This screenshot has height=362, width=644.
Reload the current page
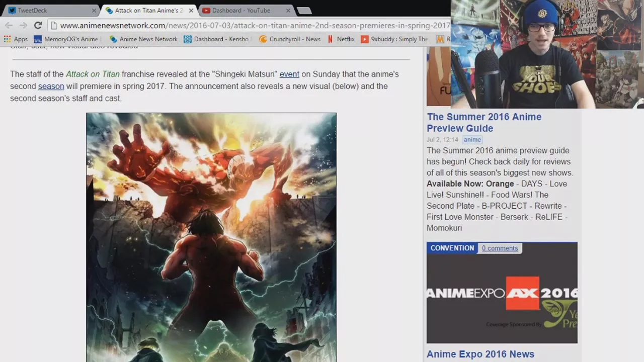pos(38,25)
